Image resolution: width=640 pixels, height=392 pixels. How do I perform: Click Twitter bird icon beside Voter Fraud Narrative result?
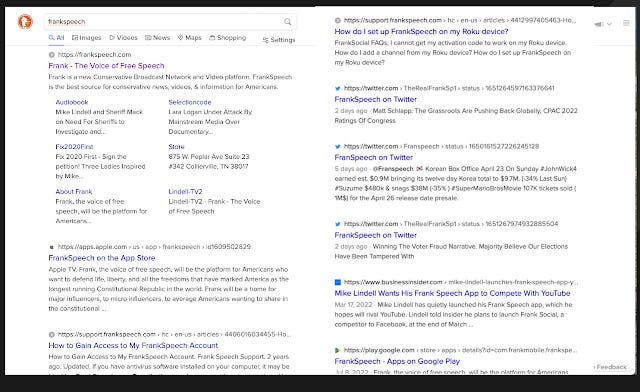point(338,224)
